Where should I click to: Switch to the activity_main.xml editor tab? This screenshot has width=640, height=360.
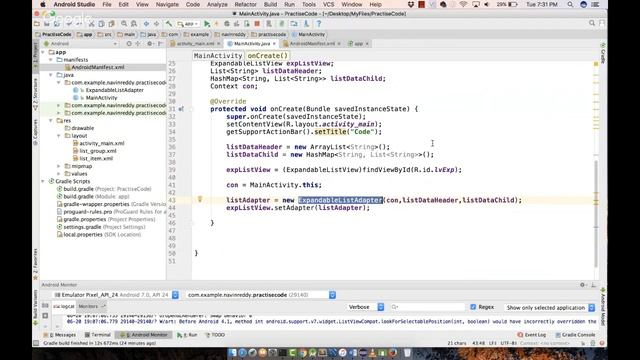point(195,44)
